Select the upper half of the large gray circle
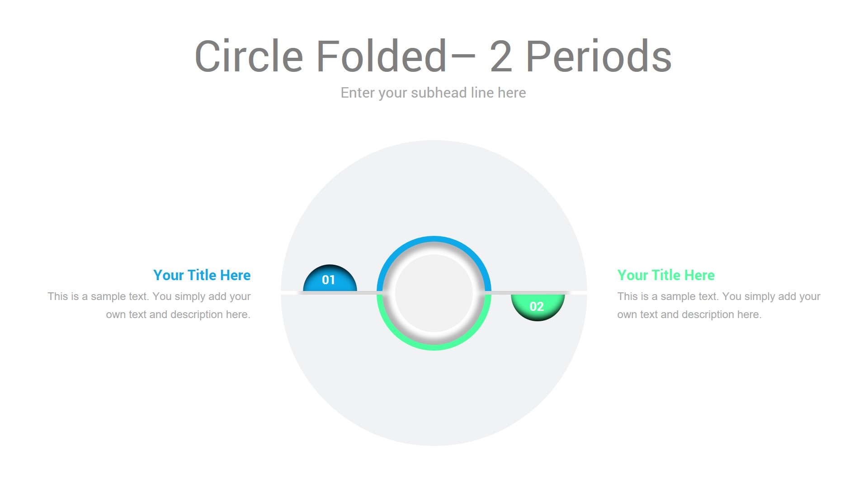The width and height of the screenshot is (868, 488). (x=434, y=190)
